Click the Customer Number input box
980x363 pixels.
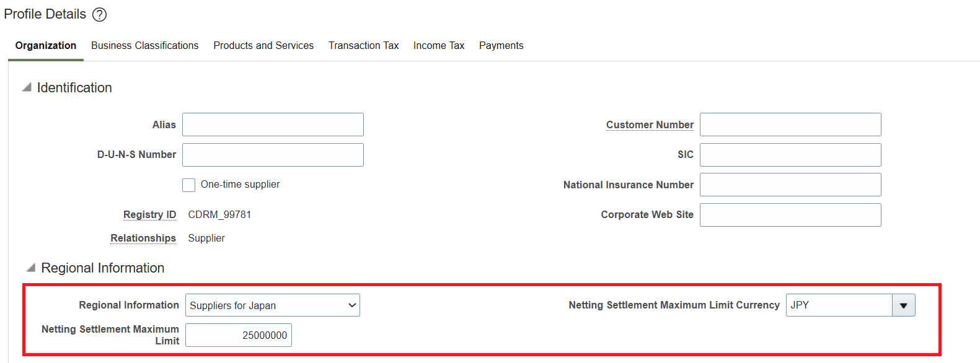pos(790,125)
